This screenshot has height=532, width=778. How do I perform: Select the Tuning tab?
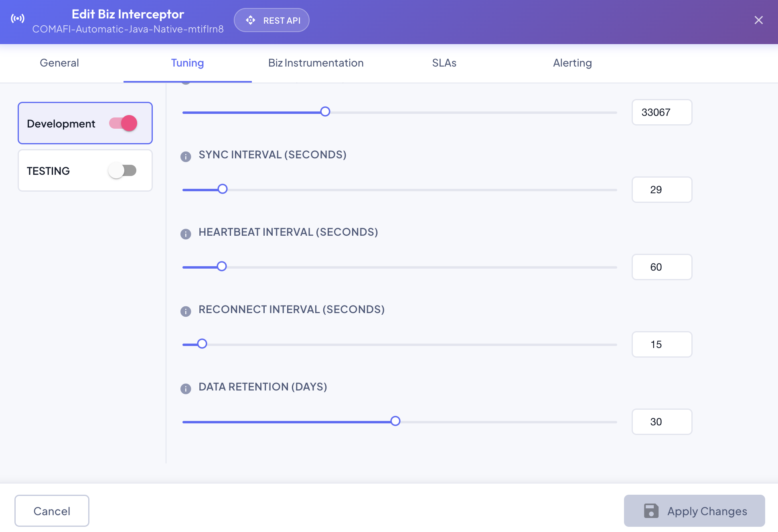pos(187,63)
